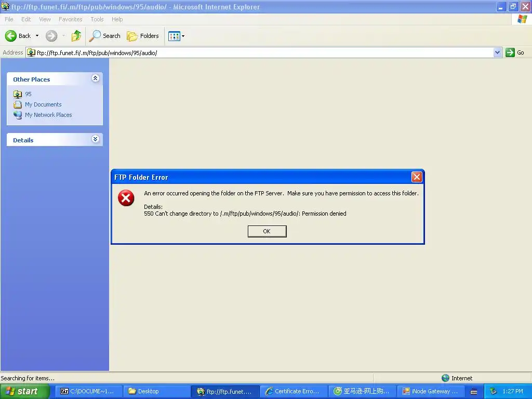This screenshot has height=399, width=532.
Task: Collapse the Other Places panel
Action: point(96,78)
